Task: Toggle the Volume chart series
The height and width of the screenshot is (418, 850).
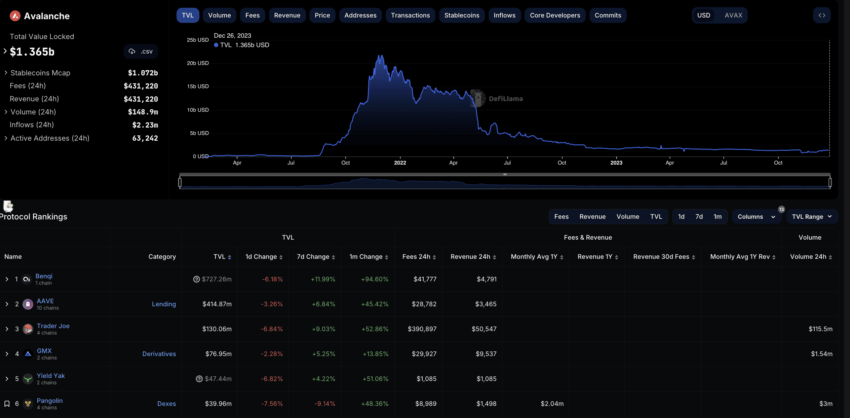Action: pyautogui.click(x=219, y=15)
